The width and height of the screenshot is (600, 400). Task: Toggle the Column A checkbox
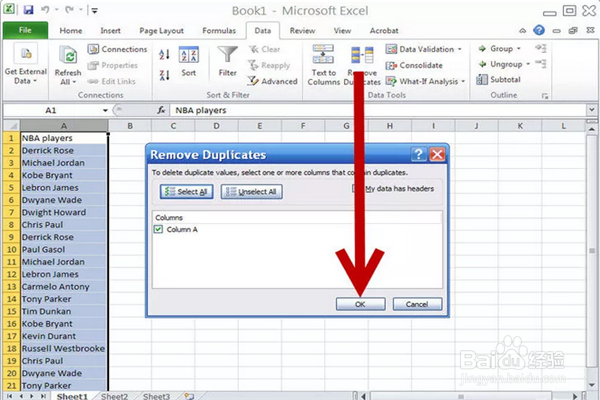pos(158,229)
